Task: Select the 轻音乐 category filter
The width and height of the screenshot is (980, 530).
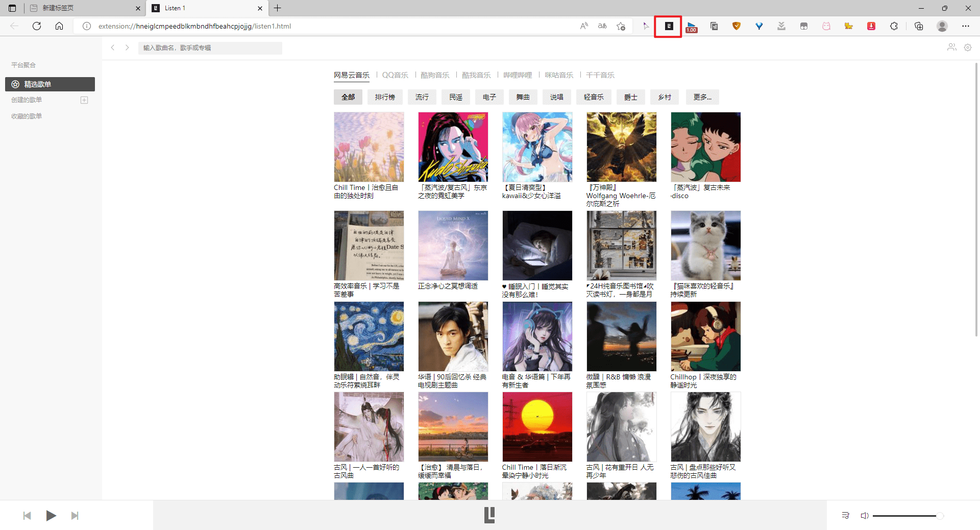Action: pos(594,97)
